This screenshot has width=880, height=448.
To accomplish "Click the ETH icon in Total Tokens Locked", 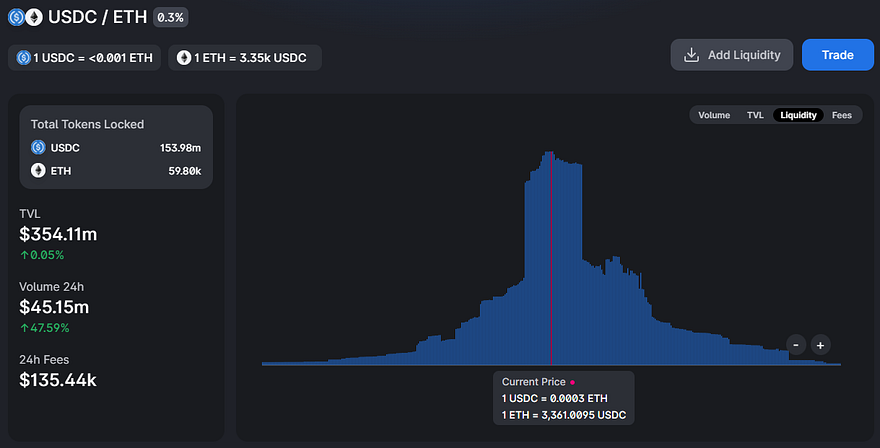I will coord(38,170).
